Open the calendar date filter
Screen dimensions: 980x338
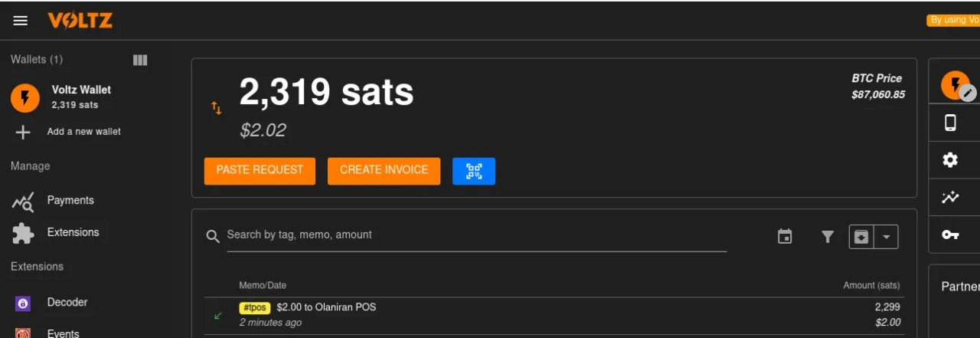click(x=785, y=237)
